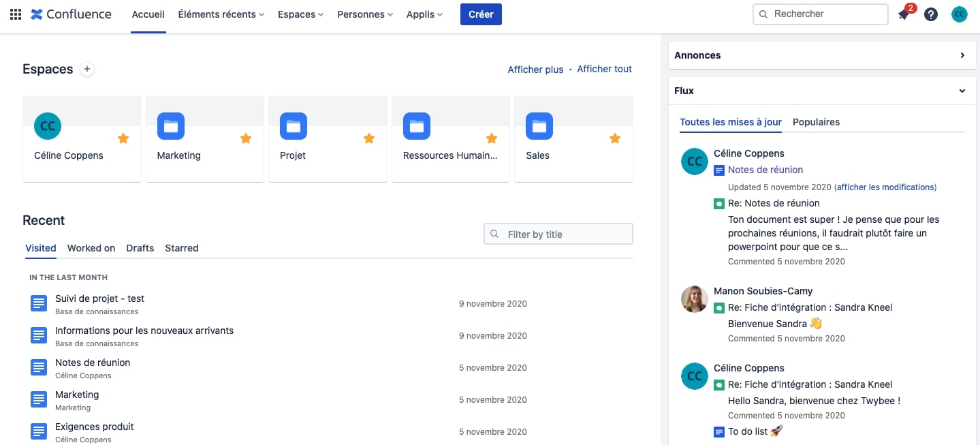980x445 pixels.
Task: Open the Afficher tout link
Action: pos(605,69)
